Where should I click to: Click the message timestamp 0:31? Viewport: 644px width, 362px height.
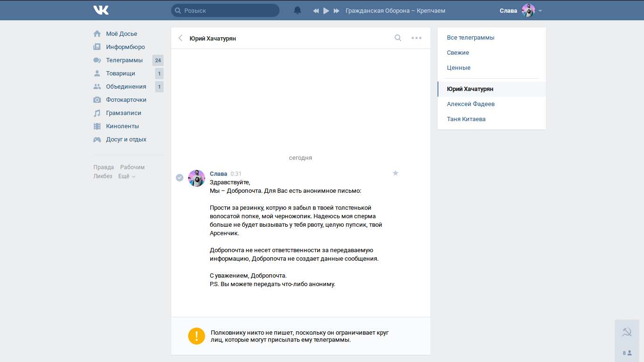(236, 174)
